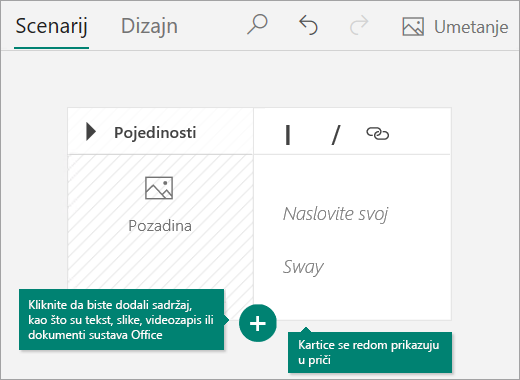Apply accent with the italic slash icon

point(336,135)
